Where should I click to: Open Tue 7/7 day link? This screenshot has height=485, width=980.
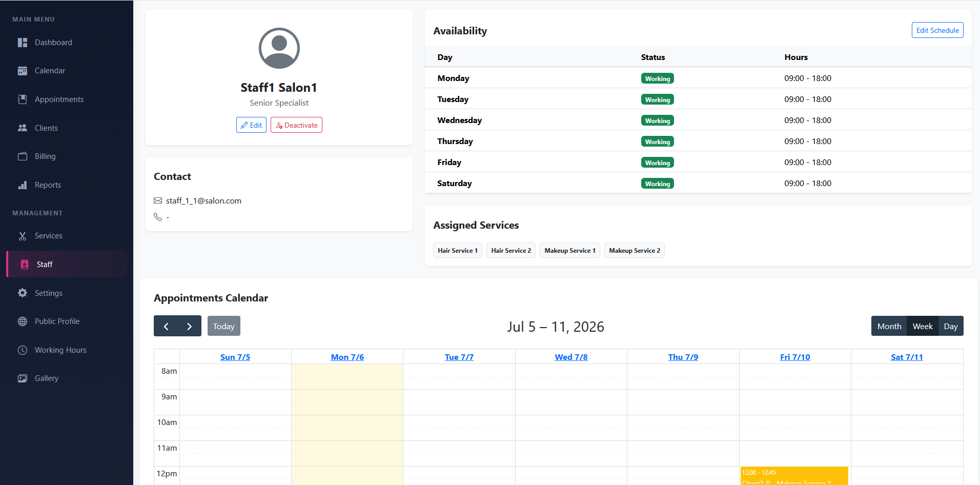(459, 357)
